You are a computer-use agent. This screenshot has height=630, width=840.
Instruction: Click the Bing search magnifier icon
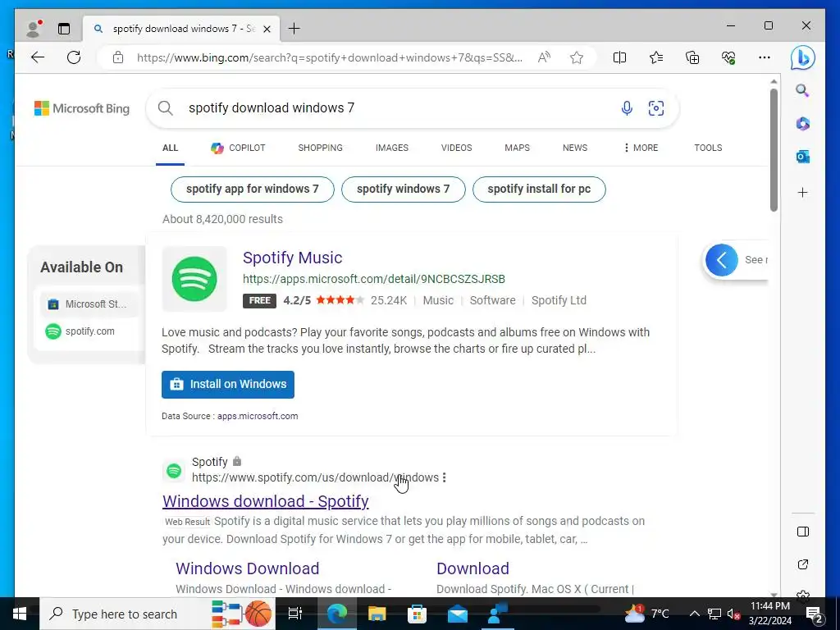point(166,108)
